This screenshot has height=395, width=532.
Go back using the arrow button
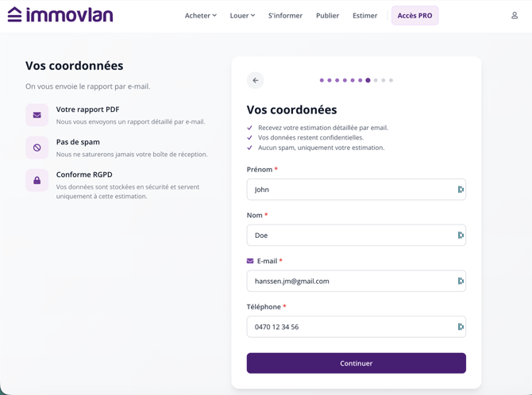[256, 80]
